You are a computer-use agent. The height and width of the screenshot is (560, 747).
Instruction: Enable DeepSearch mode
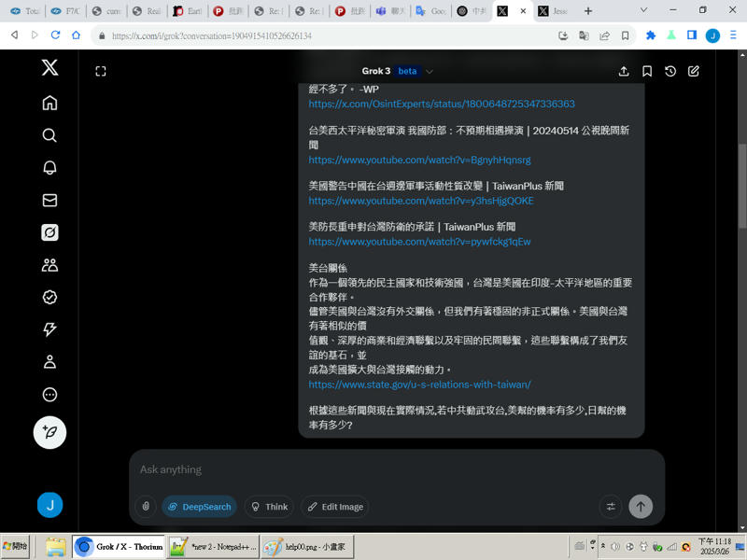[199, 506]
